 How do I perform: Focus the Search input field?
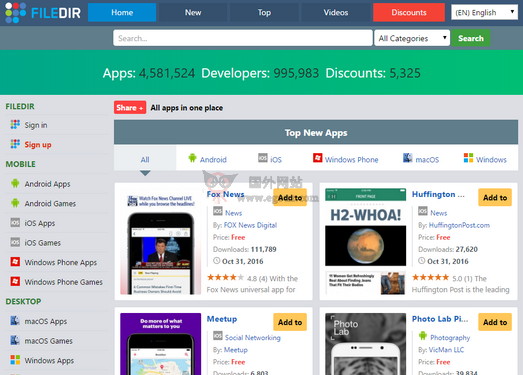243,38
